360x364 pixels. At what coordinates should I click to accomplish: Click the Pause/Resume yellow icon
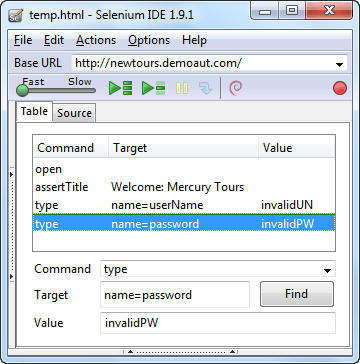182,88
